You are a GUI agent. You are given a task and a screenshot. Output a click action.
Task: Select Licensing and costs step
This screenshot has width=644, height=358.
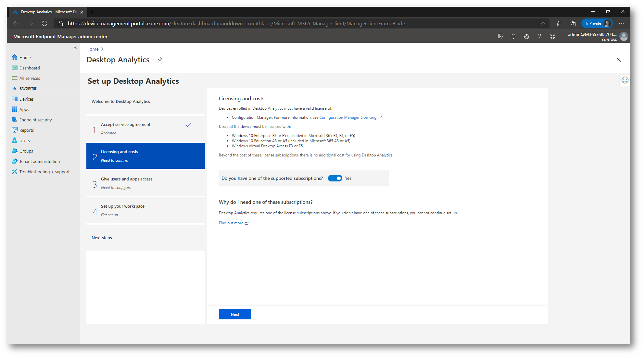(145, 156)
